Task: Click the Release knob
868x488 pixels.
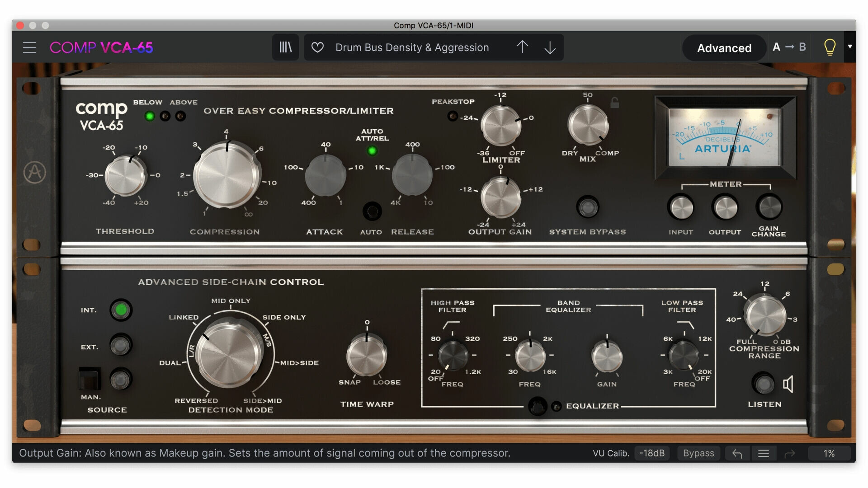Action: click(x=412, y=175)
